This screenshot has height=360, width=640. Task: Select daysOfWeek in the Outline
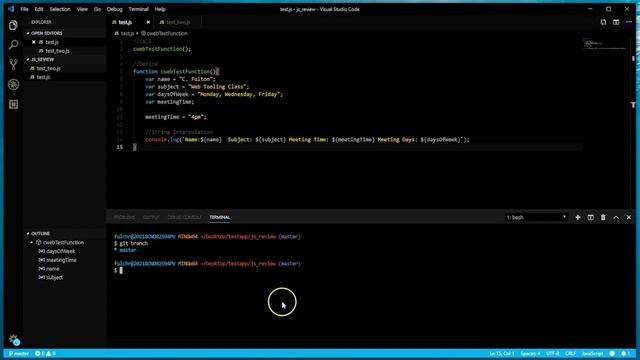pyautogui.click(x=60, y=251)
